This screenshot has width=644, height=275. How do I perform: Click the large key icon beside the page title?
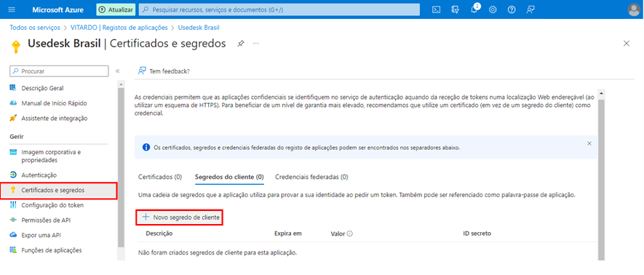pos(16,47)
